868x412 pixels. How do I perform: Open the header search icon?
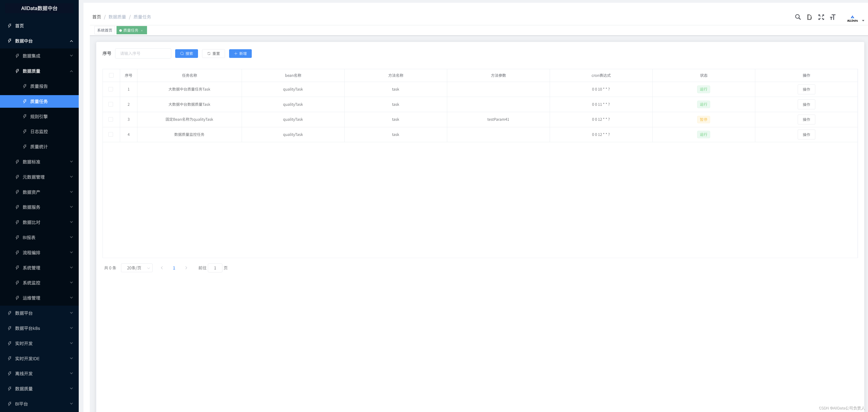(x=798, y=17)
